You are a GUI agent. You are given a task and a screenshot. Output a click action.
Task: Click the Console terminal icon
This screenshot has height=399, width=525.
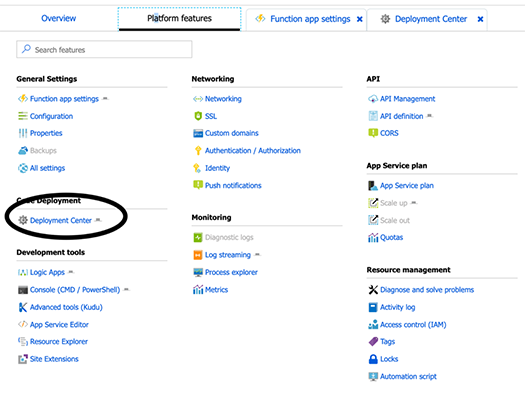[x=23, y=290]
